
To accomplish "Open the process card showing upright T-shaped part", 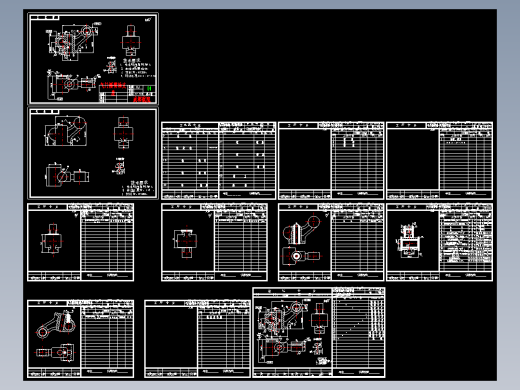I will 81,242.
